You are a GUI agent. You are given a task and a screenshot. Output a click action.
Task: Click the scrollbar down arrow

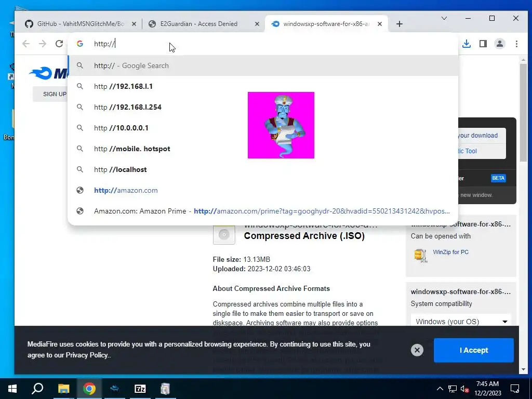pyautogui.click(x=523, y=369)
